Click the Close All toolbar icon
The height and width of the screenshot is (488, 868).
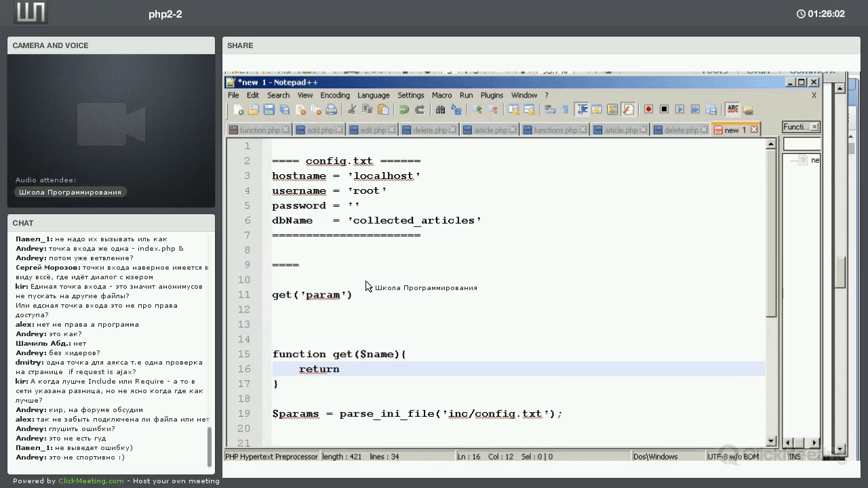(316, 110)
